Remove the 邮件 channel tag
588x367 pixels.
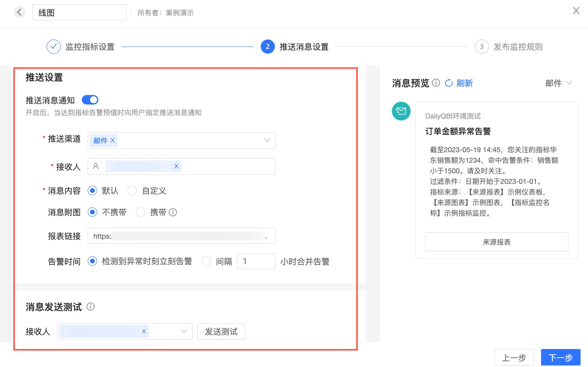(113, 140)
